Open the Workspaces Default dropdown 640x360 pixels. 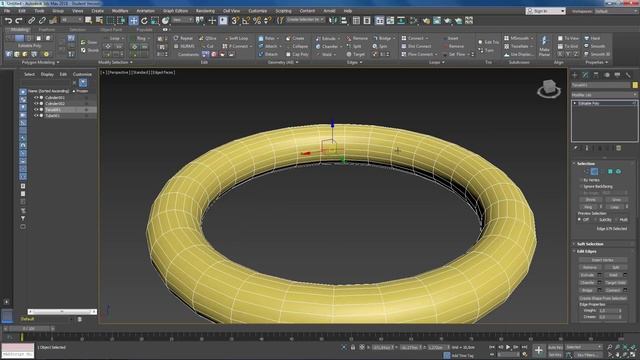click(x=616, y=11)
